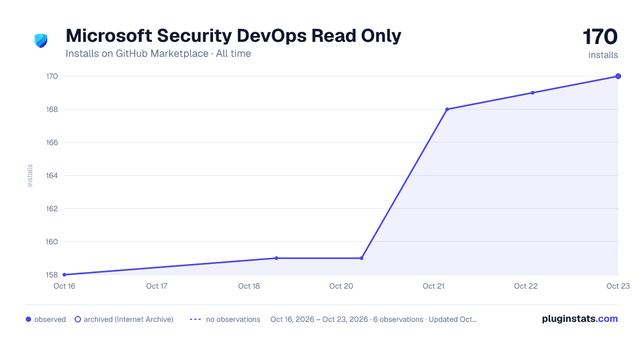Click the blue shield app icon
Image resolution: width=644 pixels, height=338 pixels.
(x=41, y=40)
